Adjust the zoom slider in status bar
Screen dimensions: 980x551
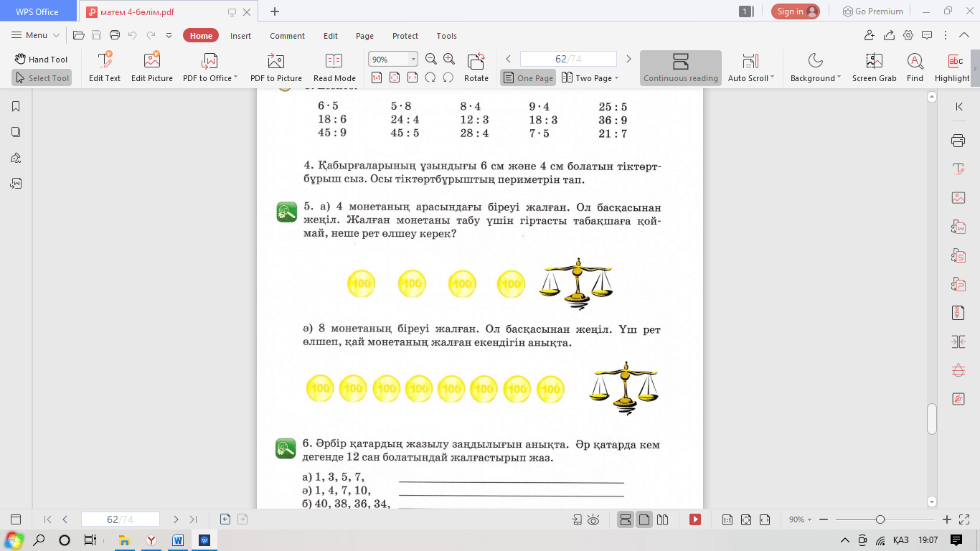(x=880, y=519)
